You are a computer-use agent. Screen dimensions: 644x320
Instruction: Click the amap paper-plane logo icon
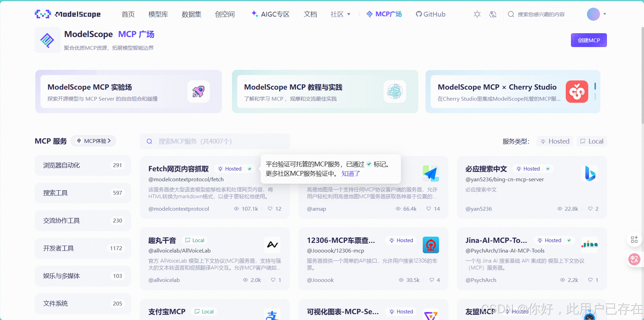click(431, 173)
